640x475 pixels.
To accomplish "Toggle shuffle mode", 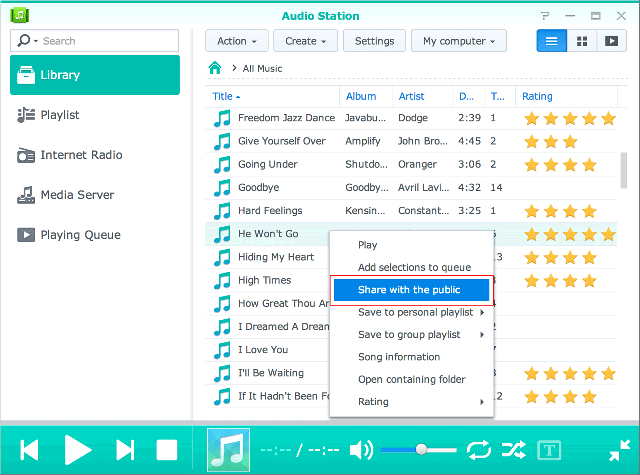I will pos(513,450).
